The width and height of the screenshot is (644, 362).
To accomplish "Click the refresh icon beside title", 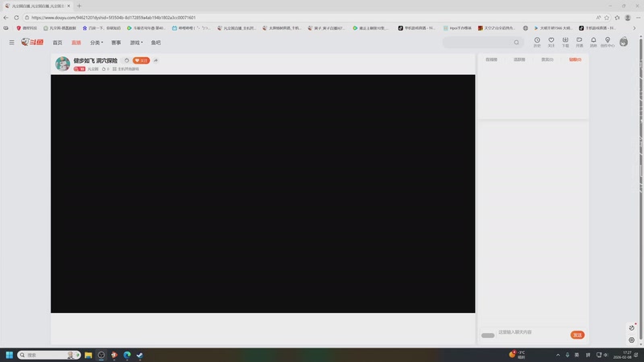I will point(126,60).
